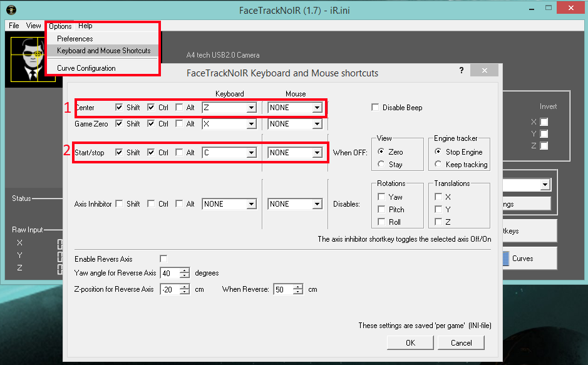This screenshot has width=588, height=365.
Task: Open the dropdown arrow in main window
Action: 545,184
